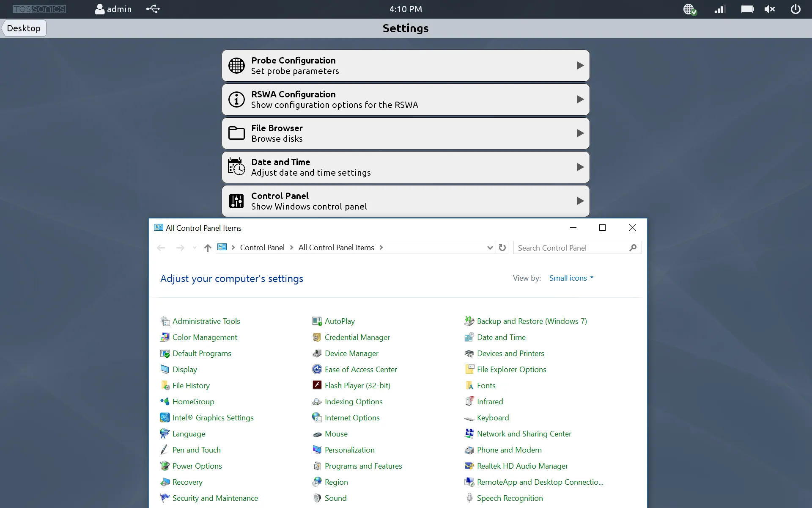Expand chevron after Control Panel breadcrumb
Image resolution: width=812 pixels, height=508 pixels.
pyautogui.click(x=291, y=248)
